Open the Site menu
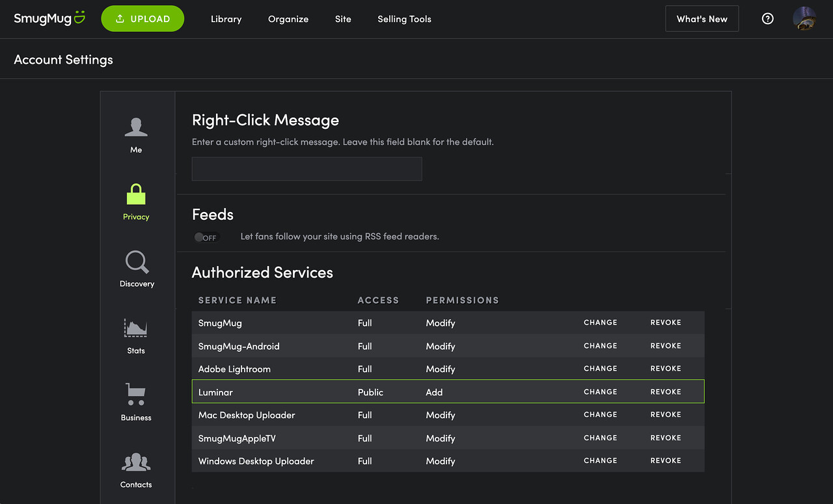833x504 pixels. click(343, 19)
